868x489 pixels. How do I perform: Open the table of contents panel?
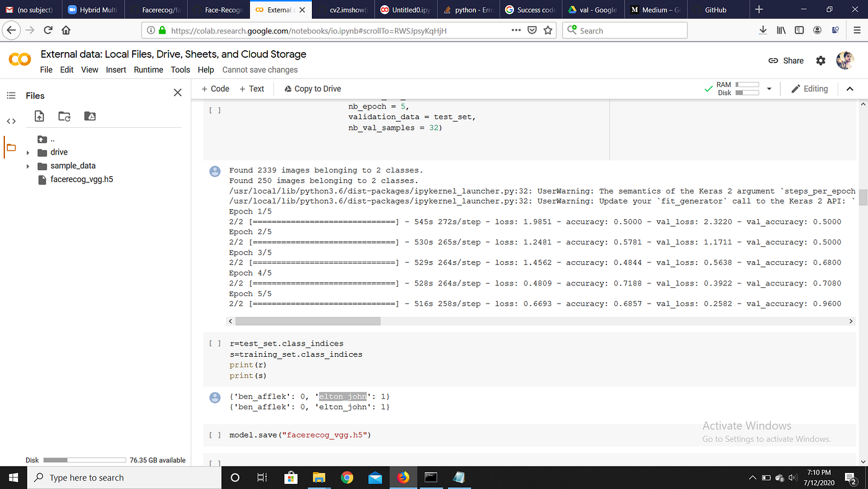11,95
